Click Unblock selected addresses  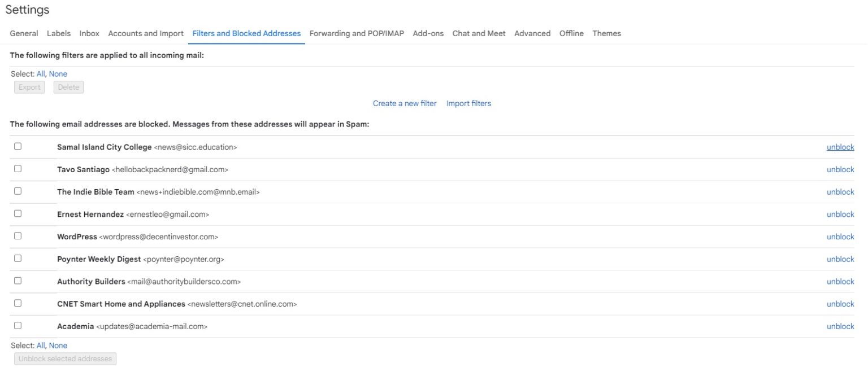click(64, 358)
